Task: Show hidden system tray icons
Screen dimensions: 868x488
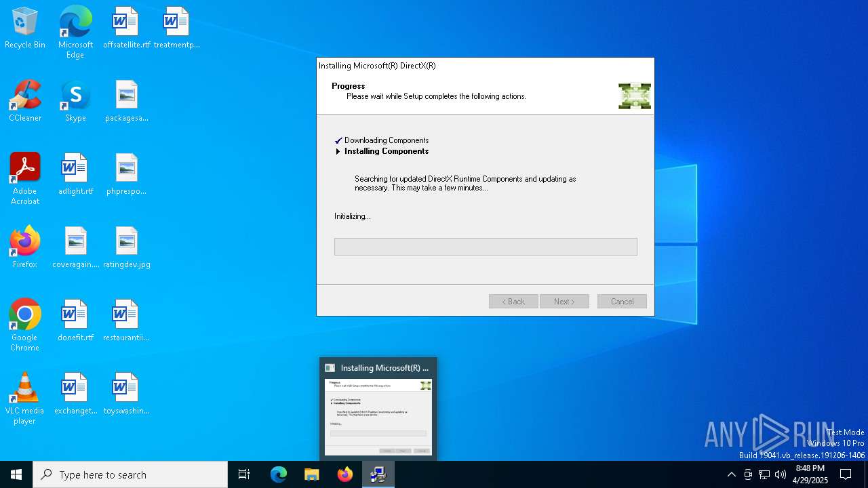Action: point(731,474)
